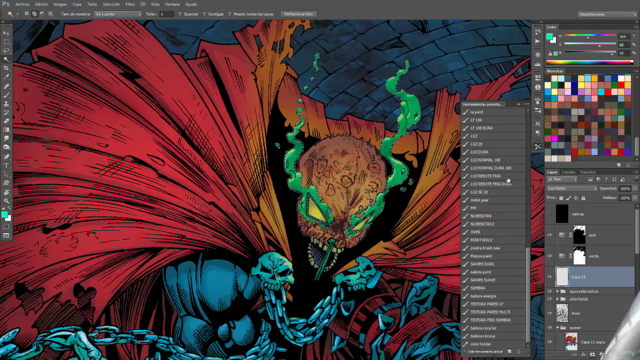This screenshot has width=640, height=360.
Task: Click lock image pixels brush icon
Action: point(569,198)
